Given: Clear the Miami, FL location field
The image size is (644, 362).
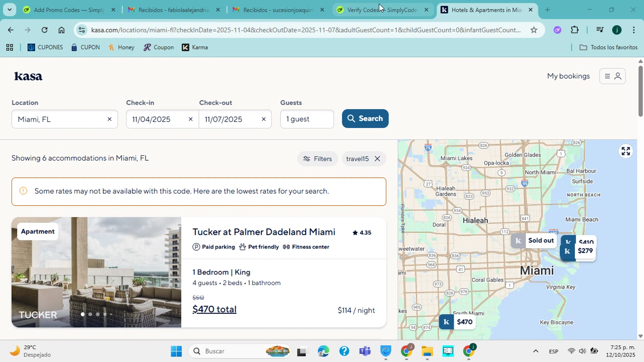Looking at the screenshot, I should coord(109,119).
